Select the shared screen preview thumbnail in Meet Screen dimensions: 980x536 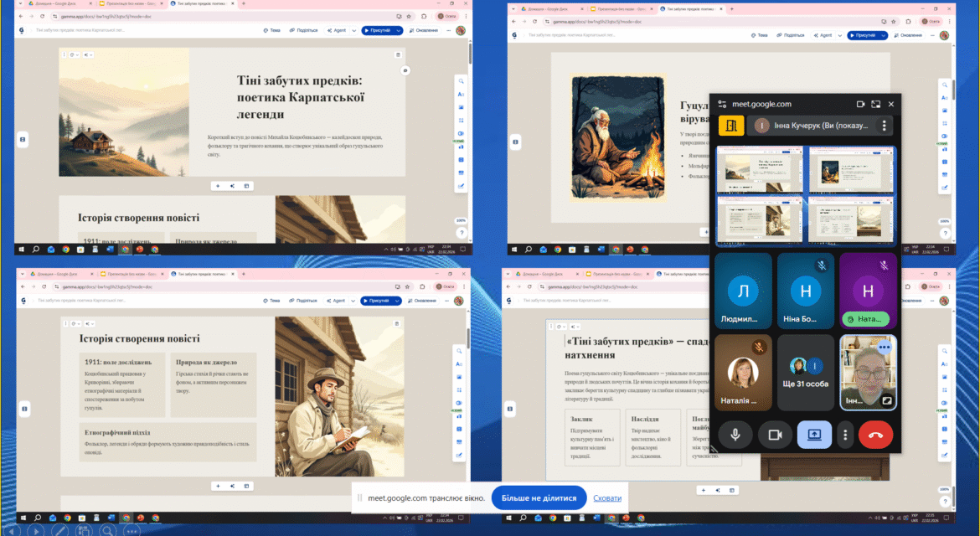coord(806,195)
